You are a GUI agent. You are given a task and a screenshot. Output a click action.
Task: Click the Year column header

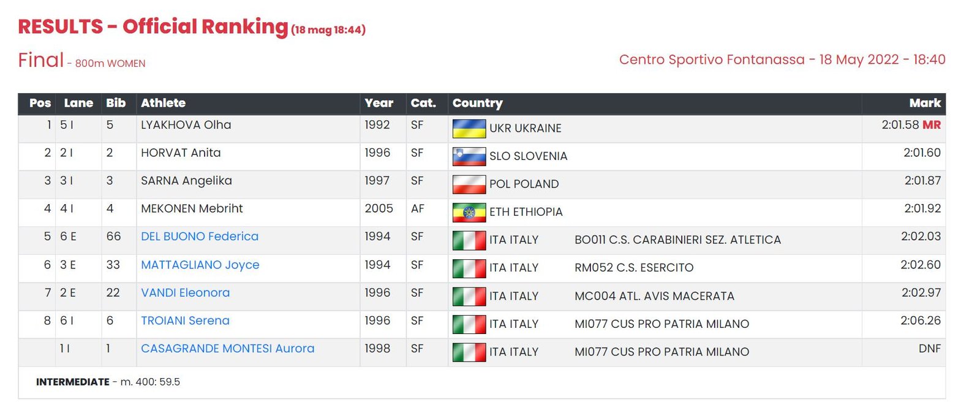pos(379,103)
